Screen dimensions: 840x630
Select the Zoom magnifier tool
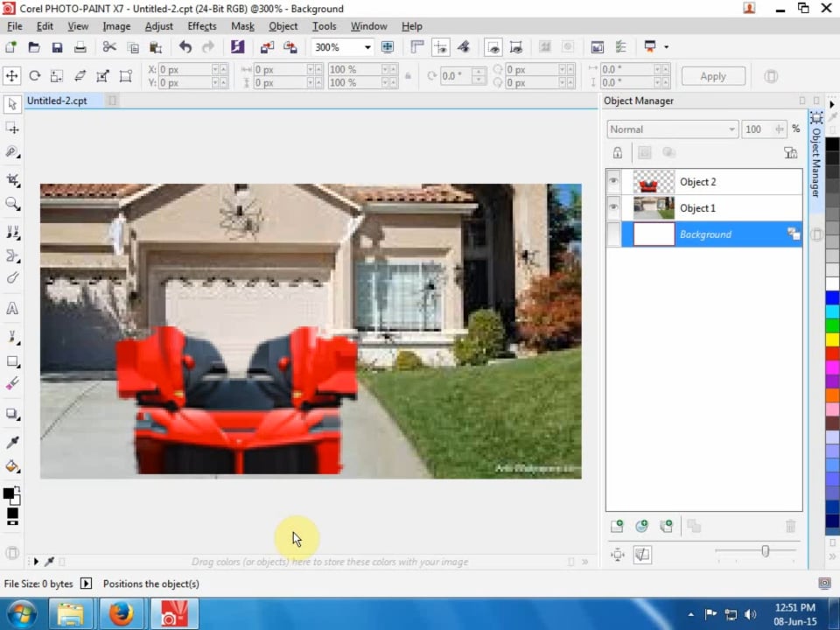[x=11, y=204]
